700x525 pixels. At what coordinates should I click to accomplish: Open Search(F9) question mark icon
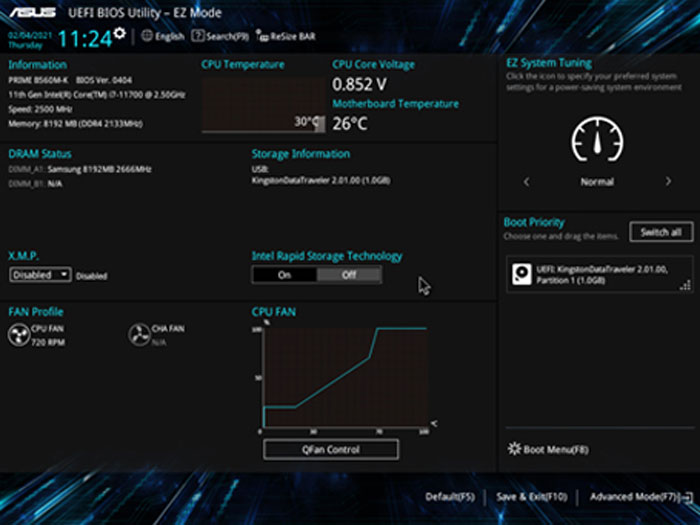click(198, 36)
